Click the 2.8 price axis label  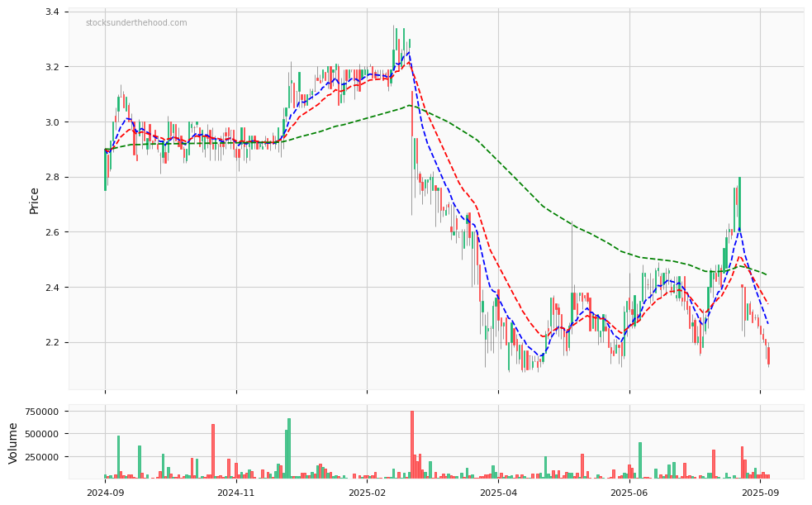tap(52, 177)
